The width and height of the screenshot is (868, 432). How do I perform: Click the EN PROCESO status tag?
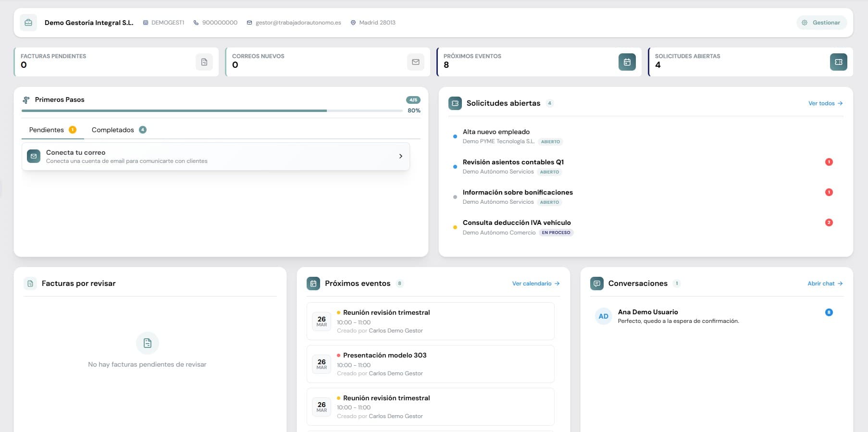[x=556, y=233]
